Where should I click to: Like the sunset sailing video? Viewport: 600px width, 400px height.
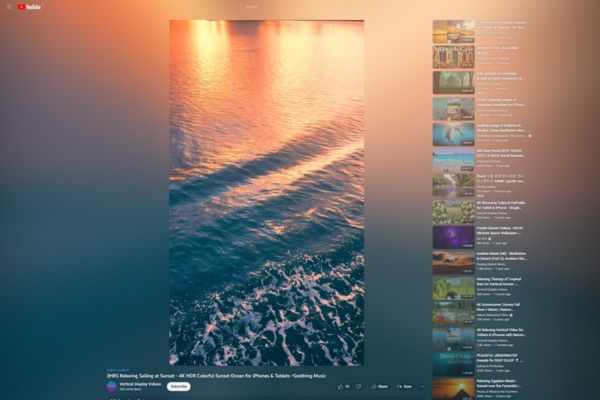pos(343,387)
